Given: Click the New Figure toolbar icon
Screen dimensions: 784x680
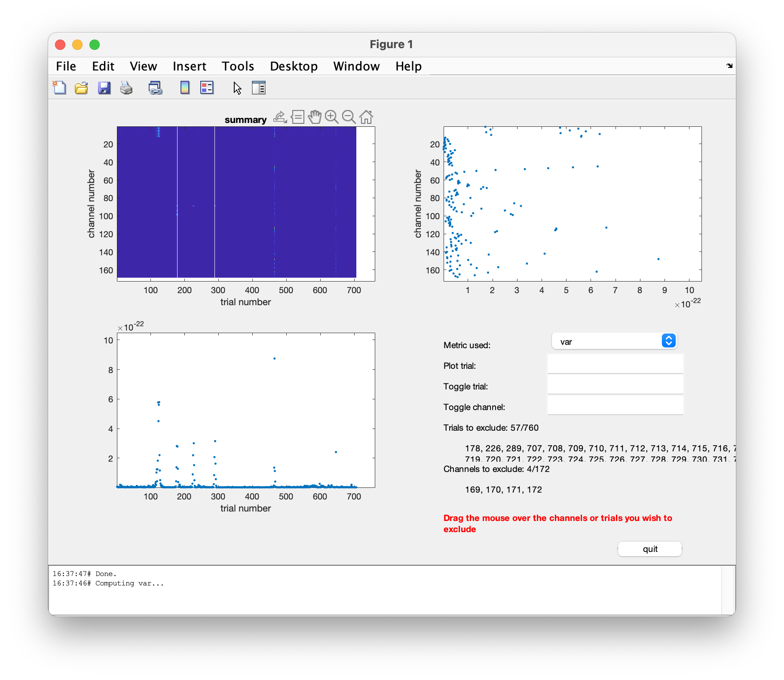Looking at the screenshot, I should (x=59, y=88).
